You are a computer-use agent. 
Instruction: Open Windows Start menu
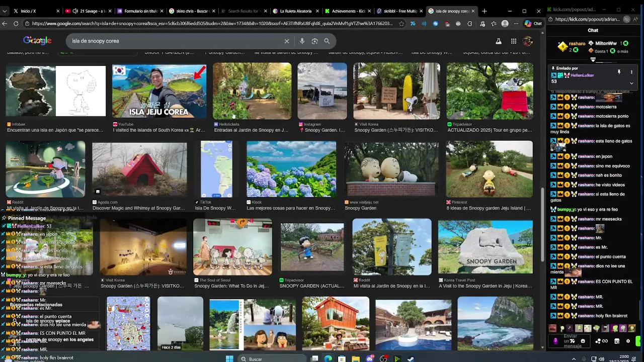coord(229,359)
